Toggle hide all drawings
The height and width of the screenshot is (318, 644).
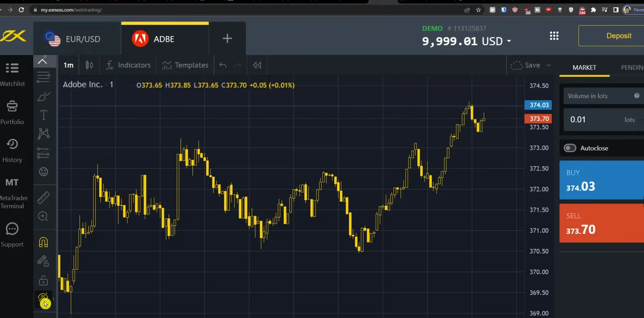(43, 299)
